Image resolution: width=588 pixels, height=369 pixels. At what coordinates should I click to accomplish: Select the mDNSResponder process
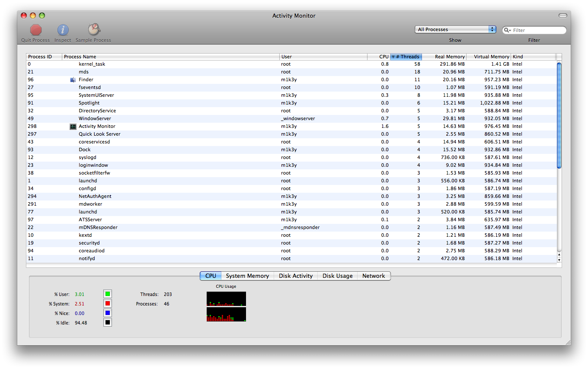tap(291, 227)
